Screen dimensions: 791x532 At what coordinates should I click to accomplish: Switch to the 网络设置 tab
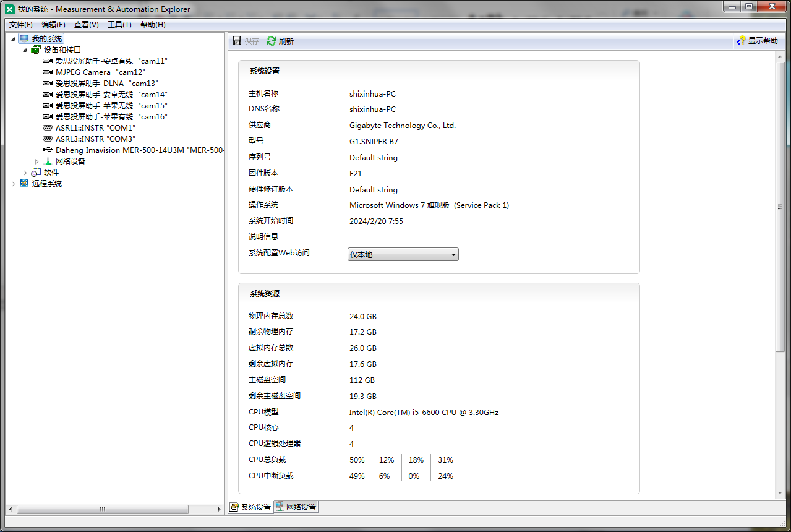[x=296, y=507]
